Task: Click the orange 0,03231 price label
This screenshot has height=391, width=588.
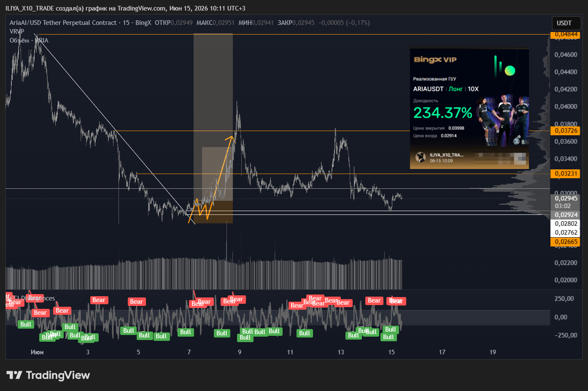Action: pyautogui.click(x=566, y=174)
